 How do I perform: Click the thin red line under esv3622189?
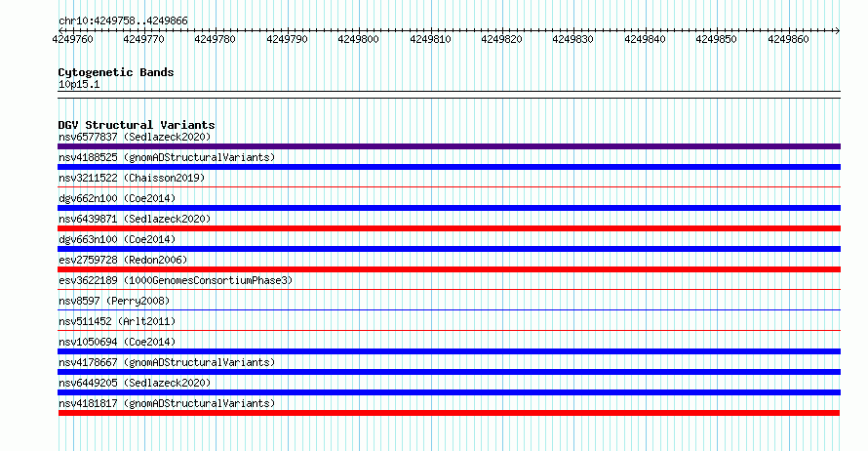449,290
